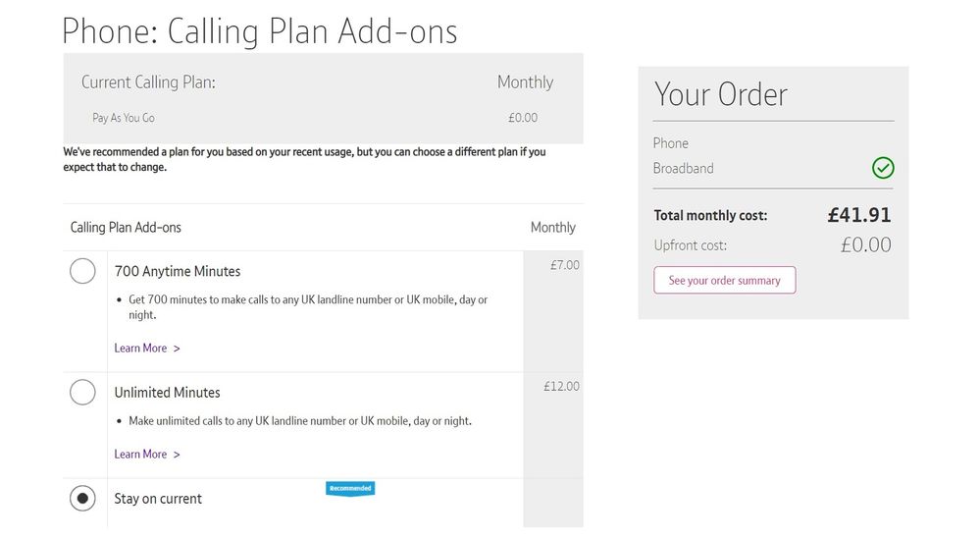Viewport: 980px width, 539px height.
Task: Open Learn More for 700 Anytime Minutes
Action: coord(140,349)
